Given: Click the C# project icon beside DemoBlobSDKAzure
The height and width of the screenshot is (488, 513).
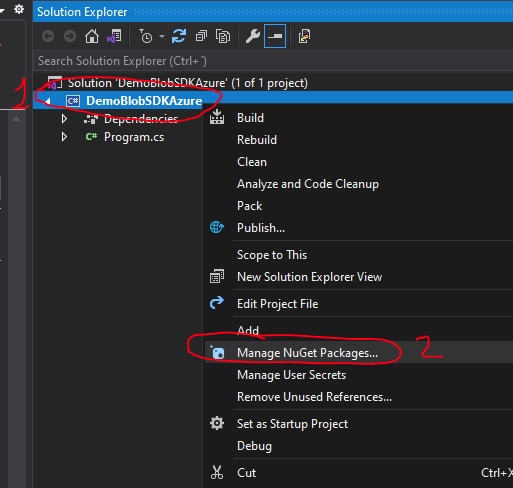Looking at the screenshot, I should pyautogui.click(x=73, y=101).
